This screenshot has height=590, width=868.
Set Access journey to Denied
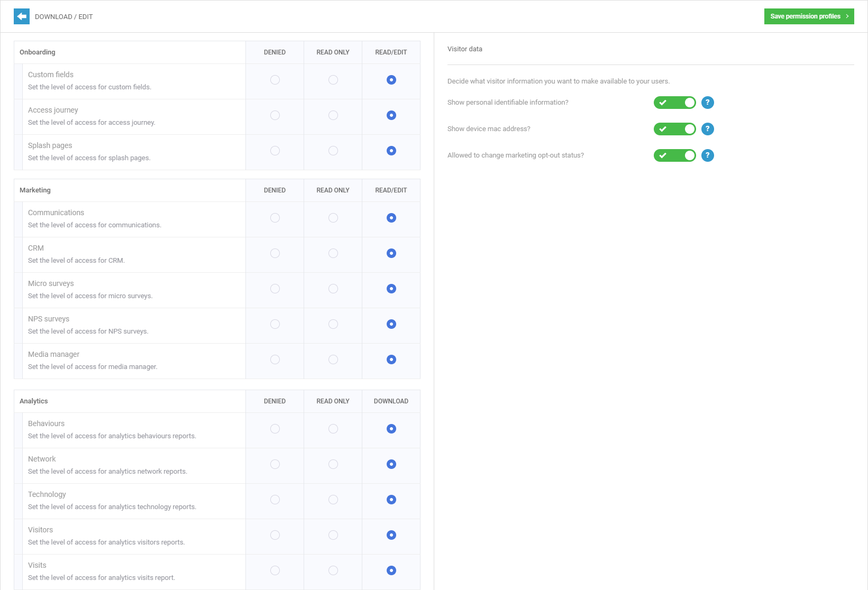pyautogui.click(x=275, y=115)
